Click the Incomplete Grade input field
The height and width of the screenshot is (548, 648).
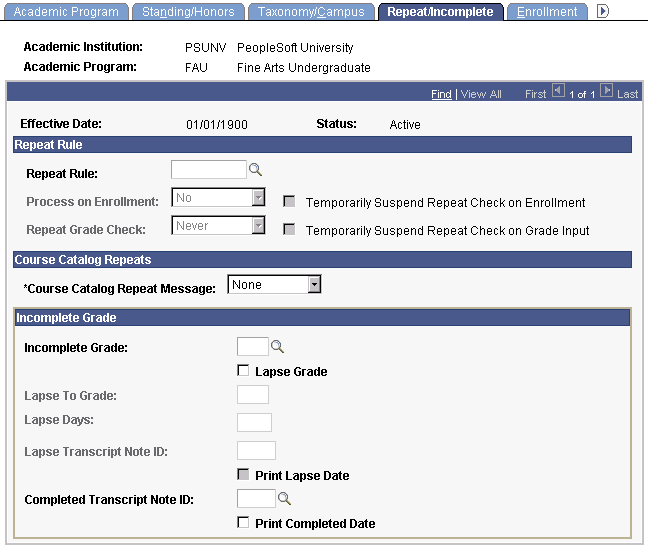(253, 346)
